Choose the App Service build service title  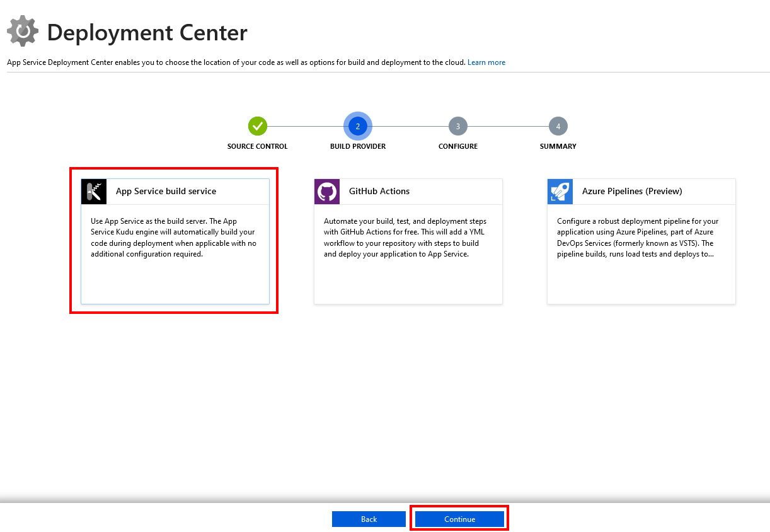[166, 191]
